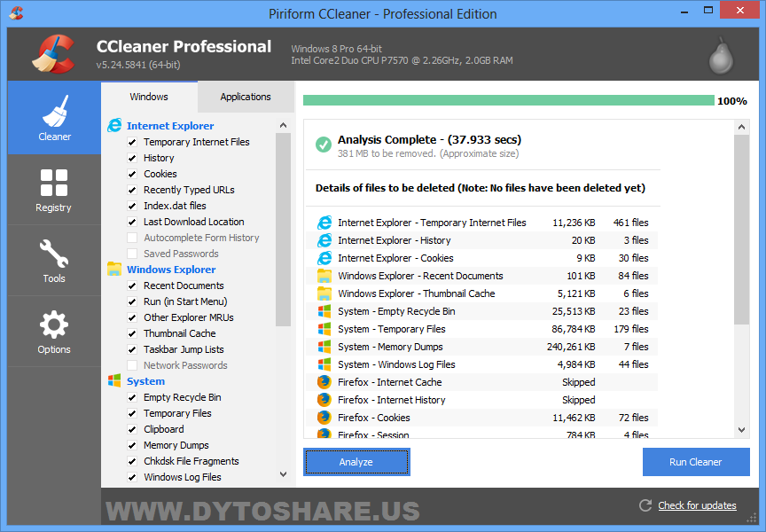The width and height of the screenshot is (766, 532).
Task: Toggle the Clipboard checkbox
Action: point(132,429)
